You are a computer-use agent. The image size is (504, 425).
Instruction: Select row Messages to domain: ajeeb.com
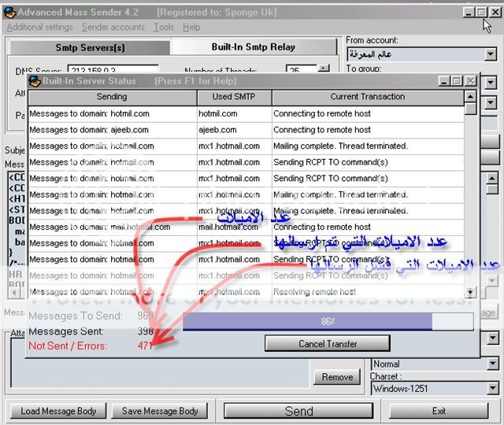pyautogui.click(x=246, y=130)
